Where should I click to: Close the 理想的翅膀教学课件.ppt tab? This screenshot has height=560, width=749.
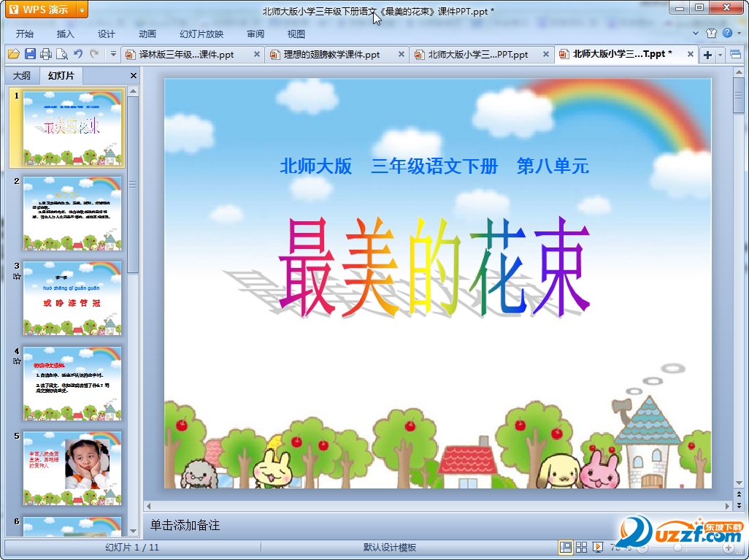pyautogui.click(x=402, y=55)
